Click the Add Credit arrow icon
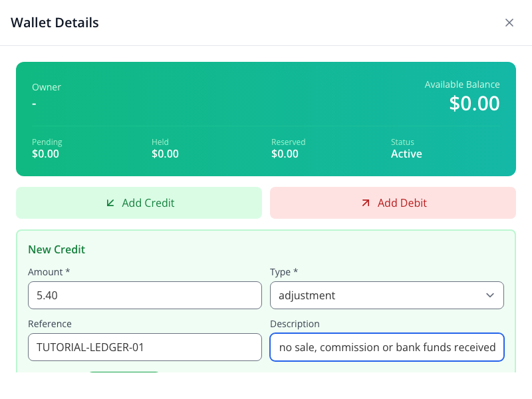 [110, 203]
